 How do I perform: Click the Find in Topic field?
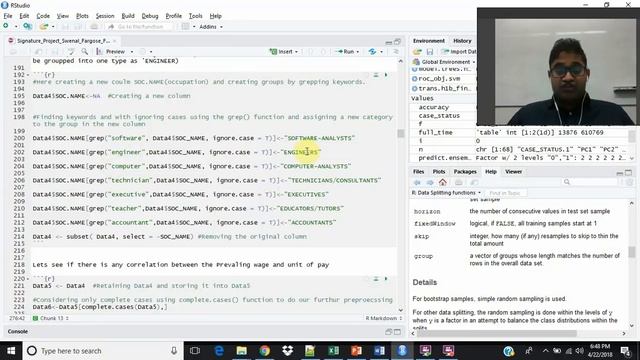coord(506,193)
